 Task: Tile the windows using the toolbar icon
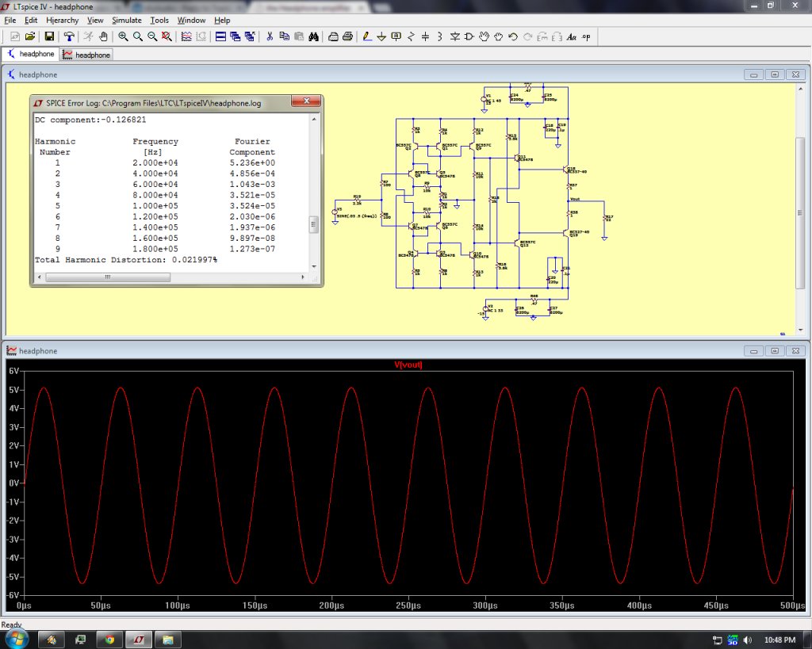pyautogui.click(x=220, y=36)
